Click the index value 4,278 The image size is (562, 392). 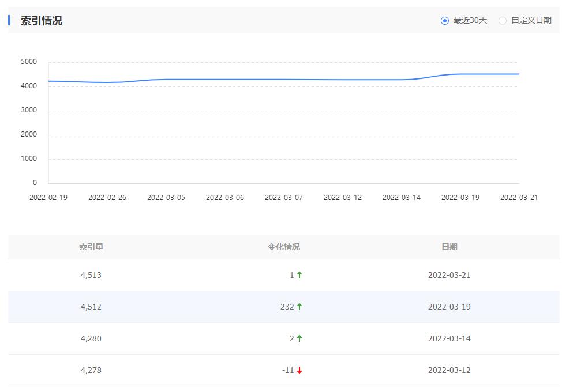[91, 370]
